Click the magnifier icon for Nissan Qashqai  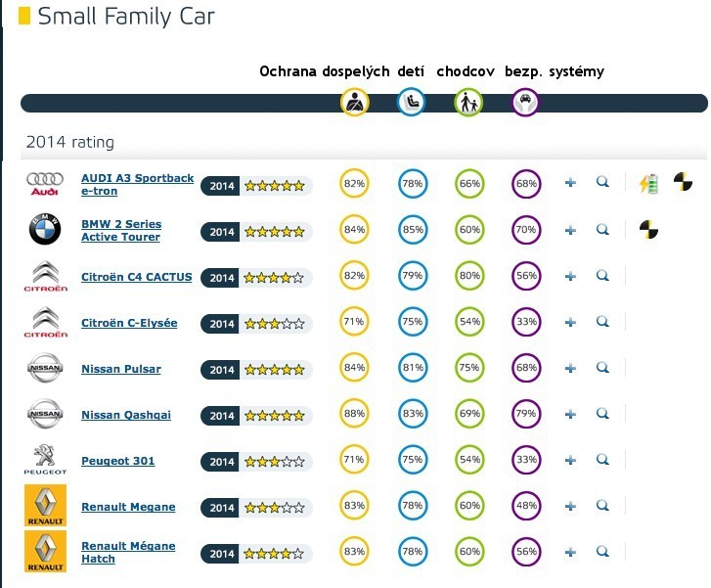pyautogui.click(x=602, y=415)
